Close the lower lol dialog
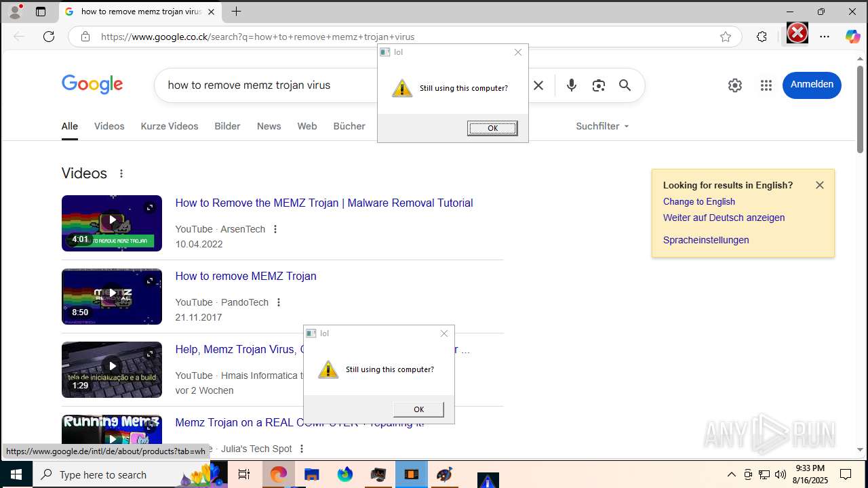The image size is (868, 488). point(444,333)
